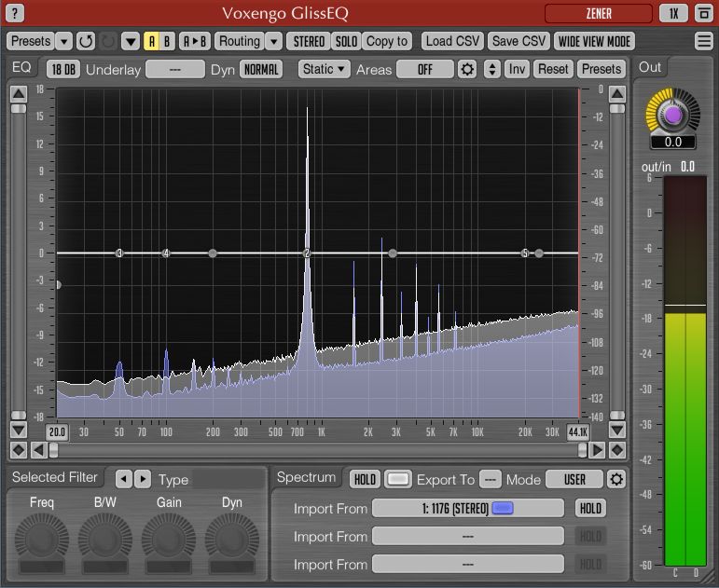719x588 pixels.
Task: Click the output gain knob
Action: (x=672, y=115)
